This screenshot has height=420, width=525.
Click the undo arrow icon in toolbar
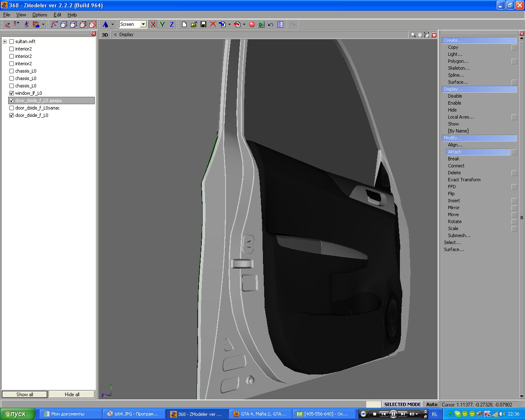coord(271,25)
